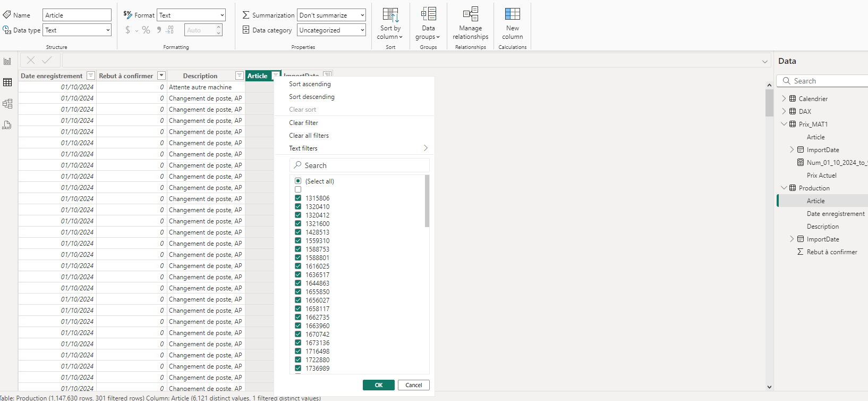Apply currency format with the dollar icon

(x=127, y=30)
